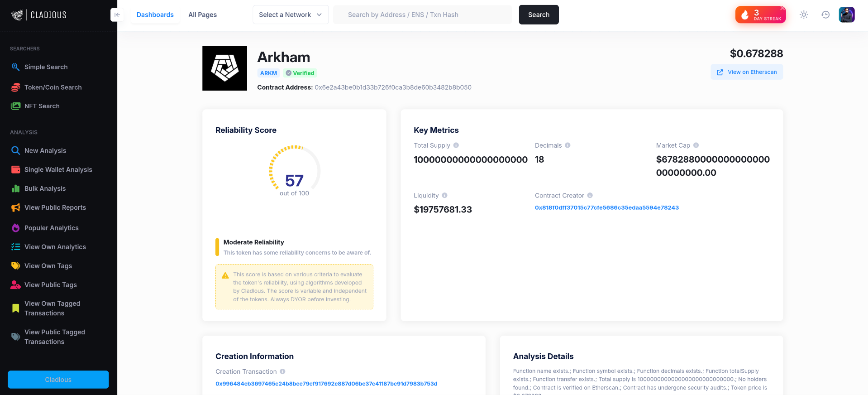Open View Own Tagged Transactions bookmark icon

coord(15,308)
